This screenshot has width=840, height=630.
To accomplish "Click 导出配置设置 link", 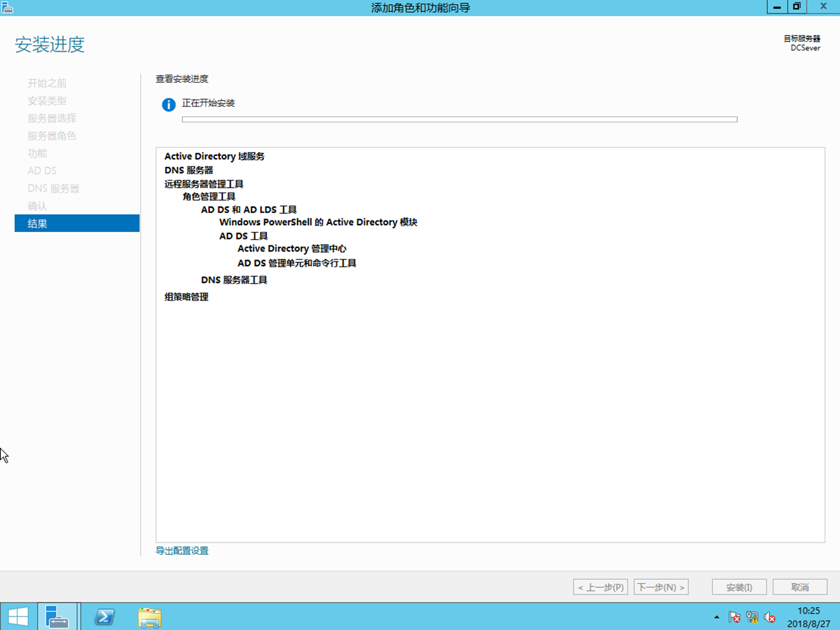I will 182,551.
